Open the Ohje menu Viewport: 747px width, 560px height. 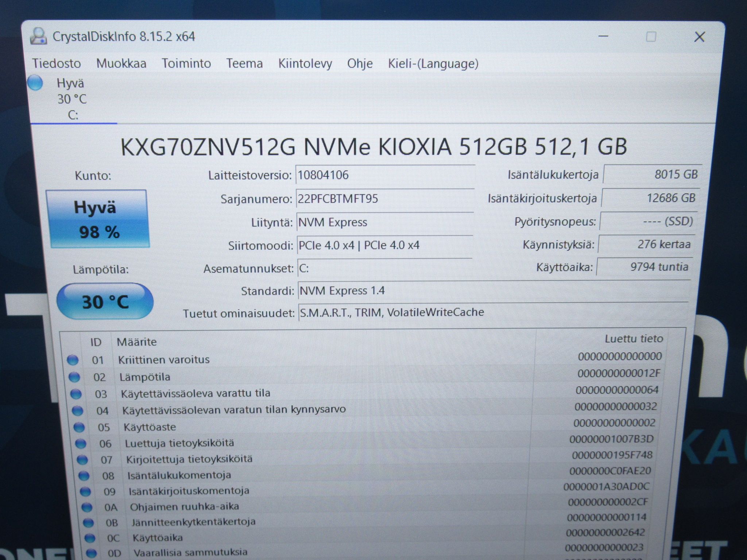coord(360,63)
